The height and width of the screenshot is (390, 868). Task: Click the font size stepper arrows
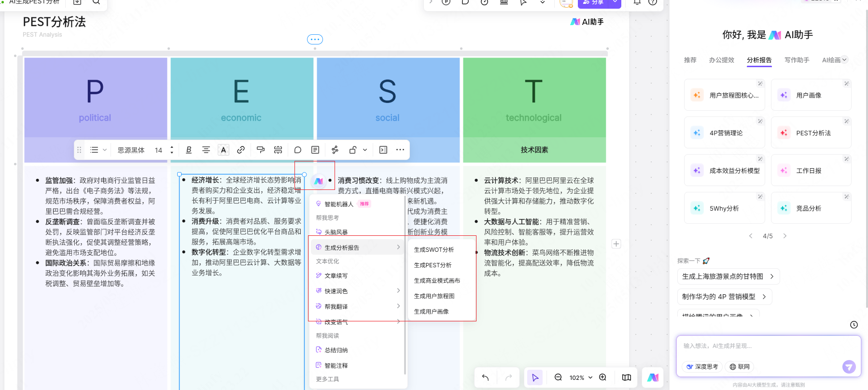tap(172, 150)
